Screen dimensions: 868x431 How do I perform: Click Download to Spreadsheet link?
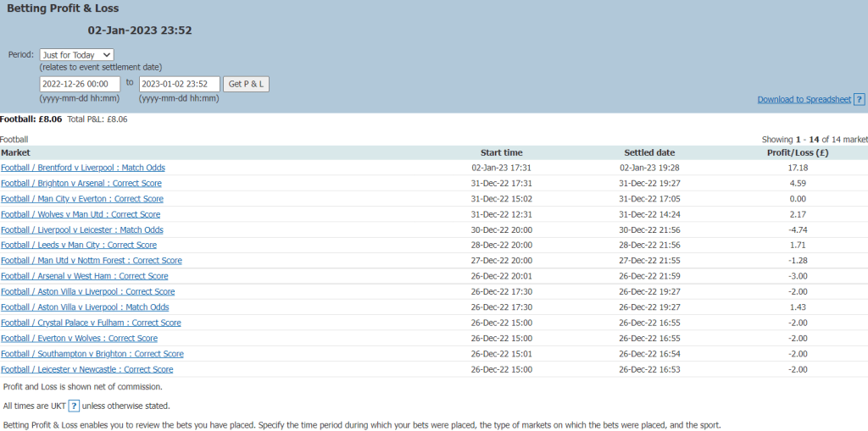point(804,100)
